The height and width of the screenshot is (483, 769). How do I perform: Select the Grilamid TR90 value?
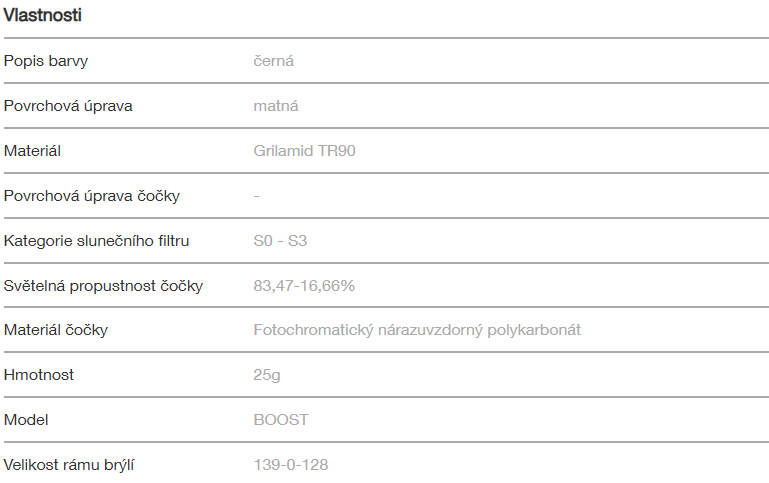(305, 151)
